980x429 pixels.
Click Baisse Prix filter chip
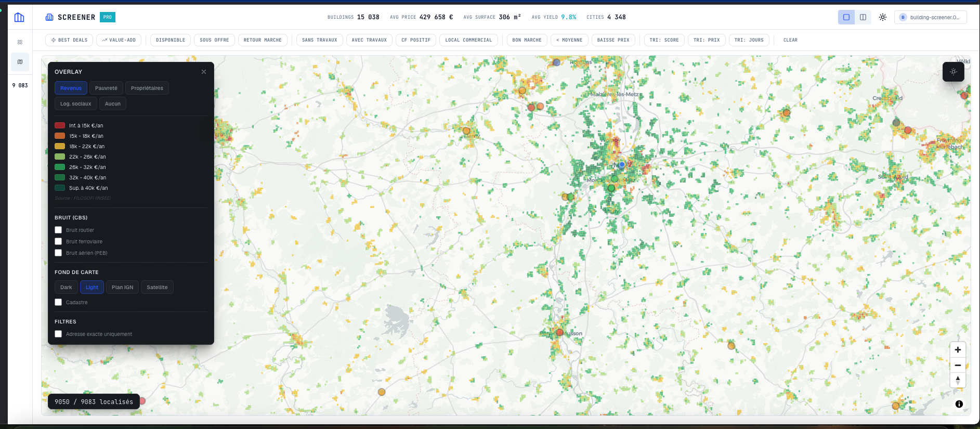click(x=613, y=40)
